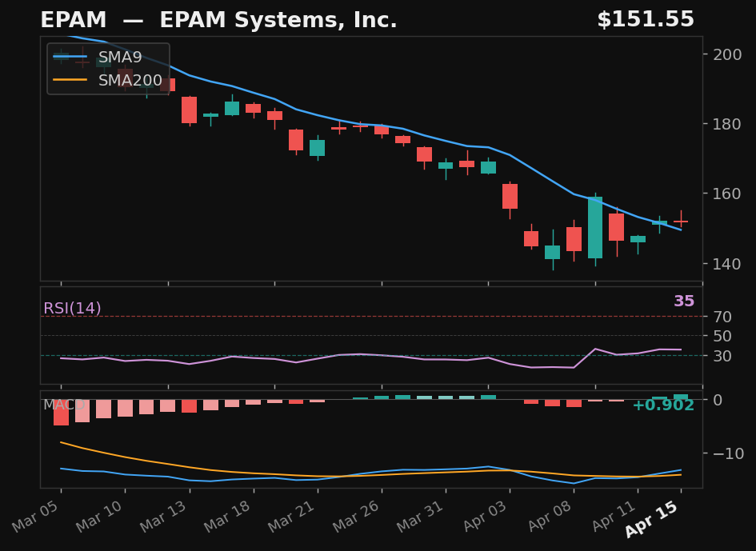Click the first dark red MACD histogram bar

62,413
